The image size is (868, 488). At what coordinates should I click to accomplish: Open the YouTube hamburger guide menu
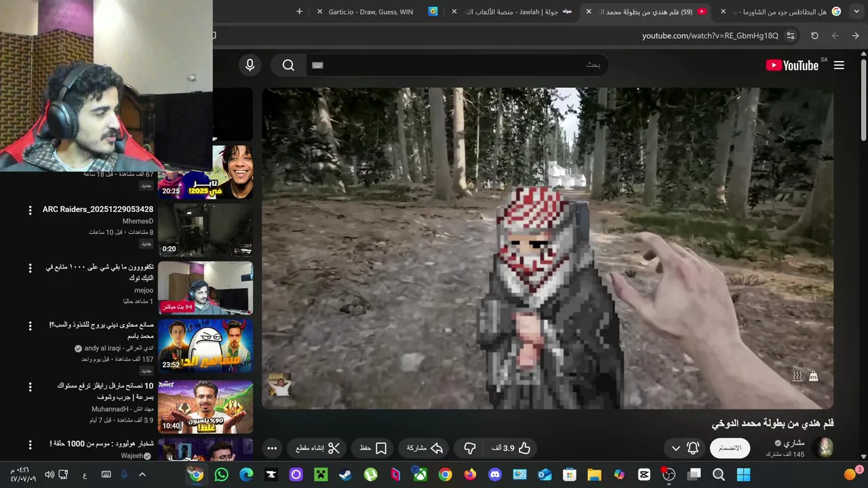coord(839,65)
